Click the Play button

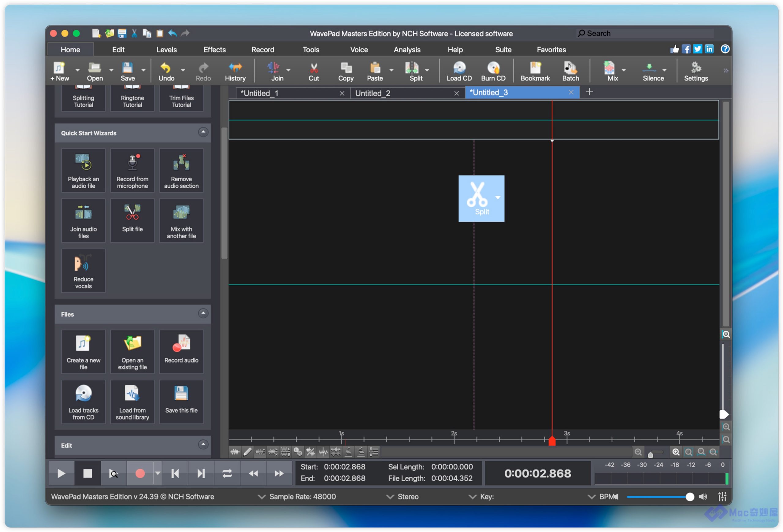(x=61, y=473)
